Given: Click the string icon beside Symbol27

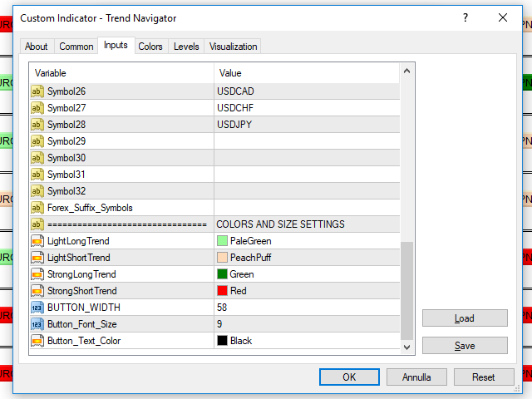Looking at the screenshot, I should click(x=37, y=108).
